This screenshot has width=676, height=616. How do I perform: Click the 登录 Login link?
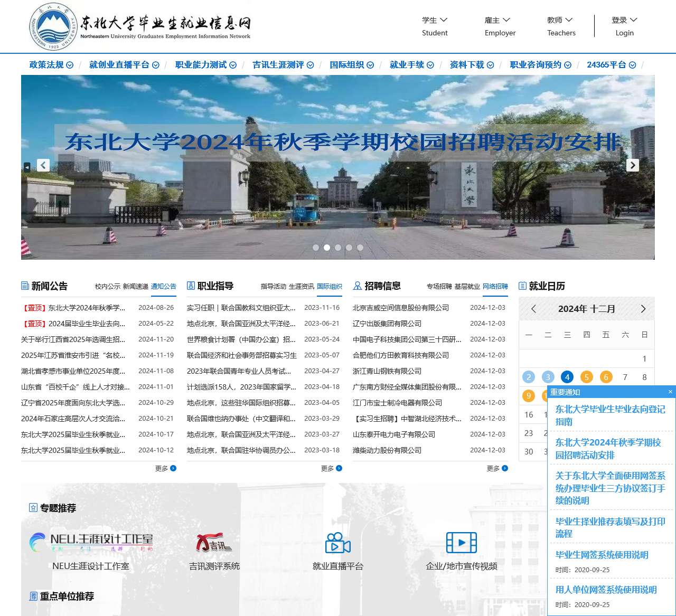point(624,25)
